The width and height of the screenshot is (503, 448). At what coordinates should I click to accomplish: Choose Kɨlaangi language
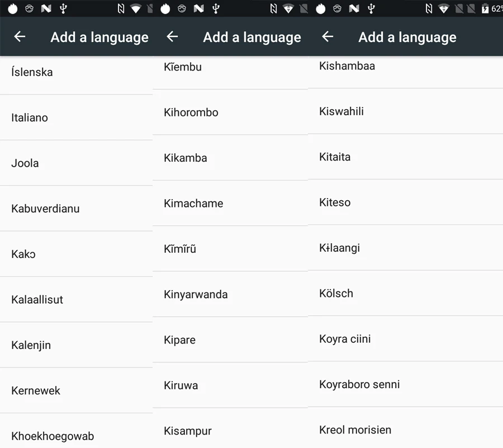[x=406, y=248]
